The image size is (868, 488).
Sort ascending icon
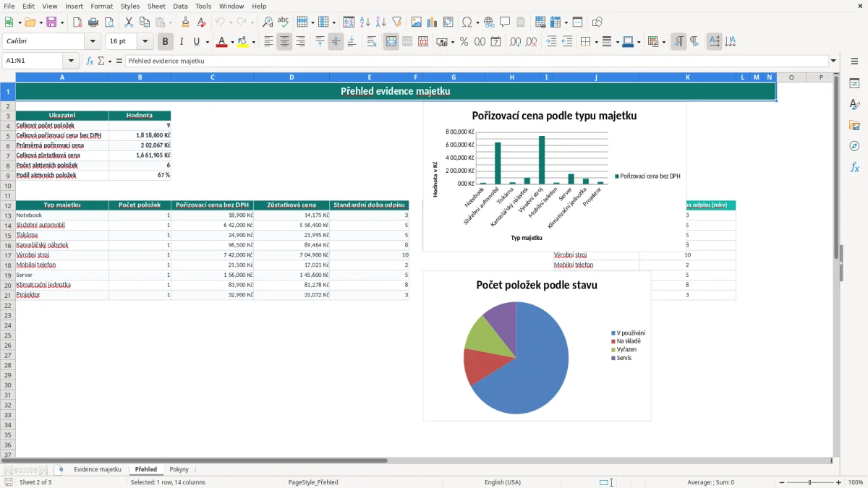point(365,22)
